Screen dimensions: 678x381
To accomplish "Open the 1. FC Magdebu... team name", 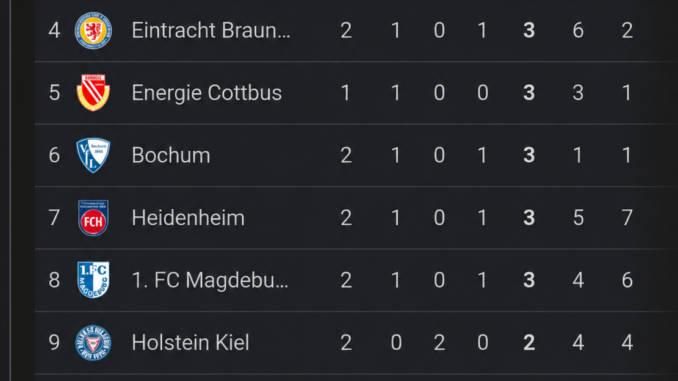I will click(x=210, y=280).
